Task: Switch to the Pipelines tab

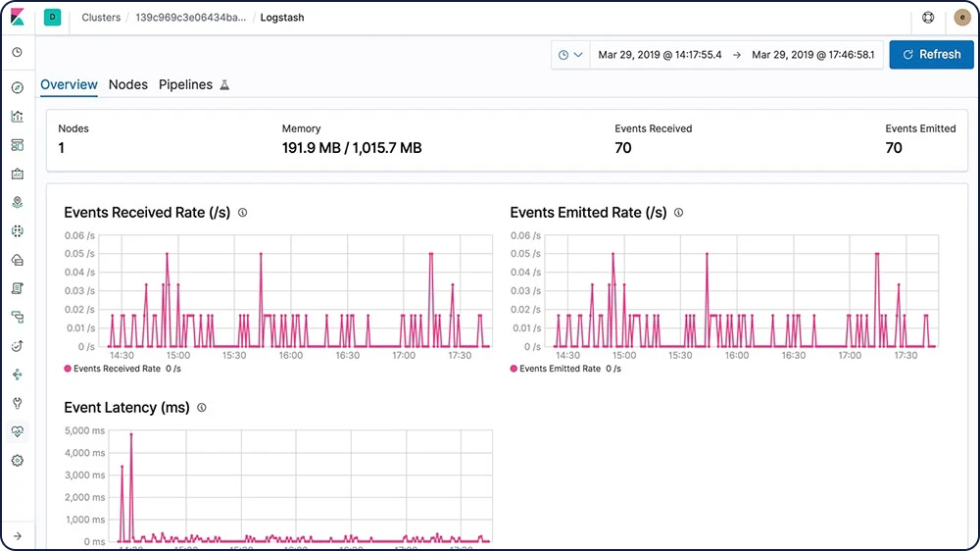Action: point(185,85)
